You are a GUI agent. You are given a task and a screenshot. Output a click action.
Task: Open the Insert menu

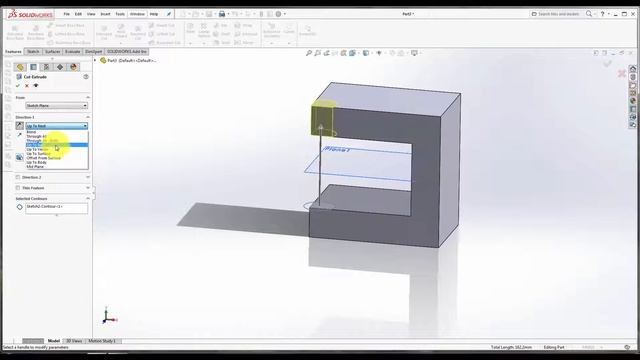[105, 14]
